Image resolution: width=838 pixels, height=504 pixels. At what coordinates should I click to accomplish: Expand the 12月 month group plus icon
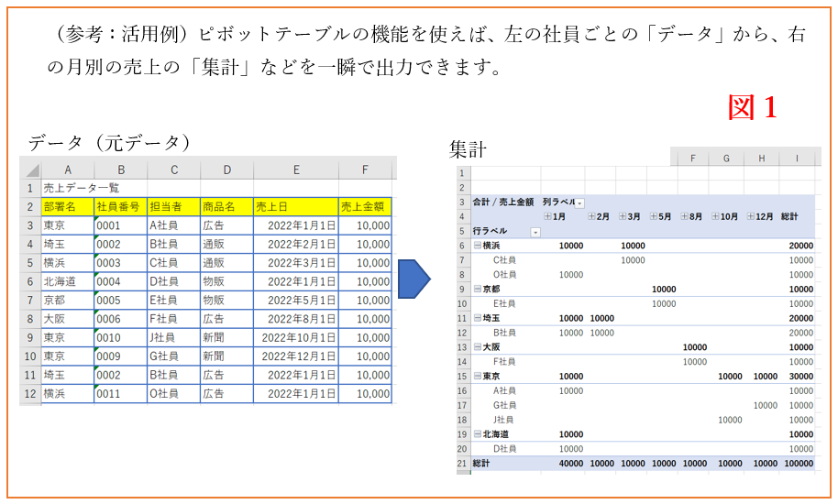[752, 216]
